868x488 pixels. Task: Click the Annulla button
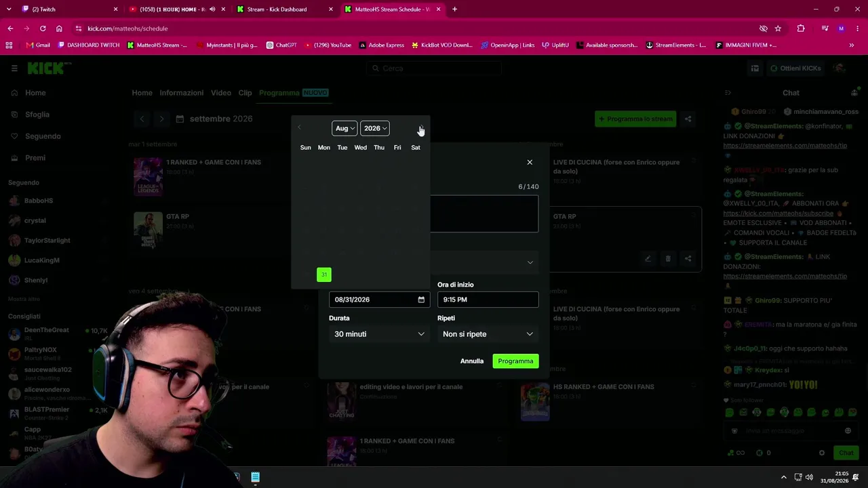point(472,361)
